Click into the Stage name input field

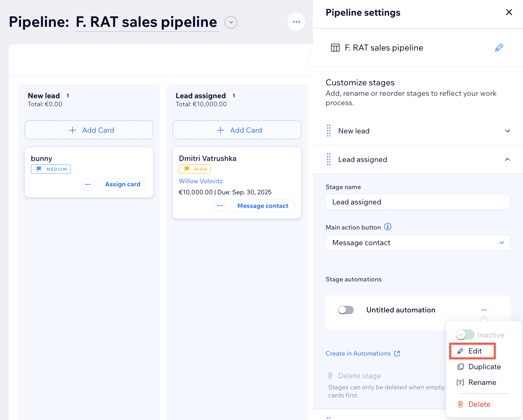click(417, 202)
